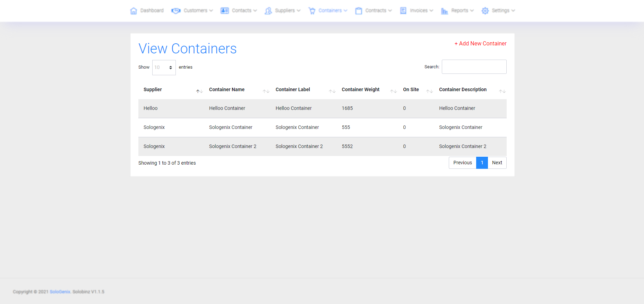
Task: Click the Contacts card icon
Action: point(225,11)
